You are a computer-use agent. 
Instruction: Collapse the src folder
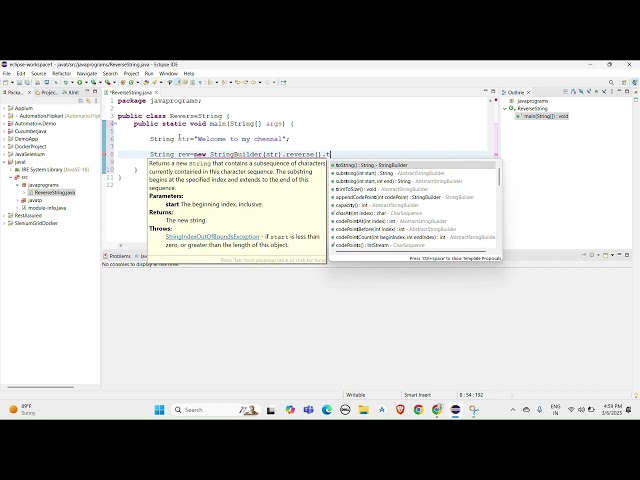click(x=11, y=177)
